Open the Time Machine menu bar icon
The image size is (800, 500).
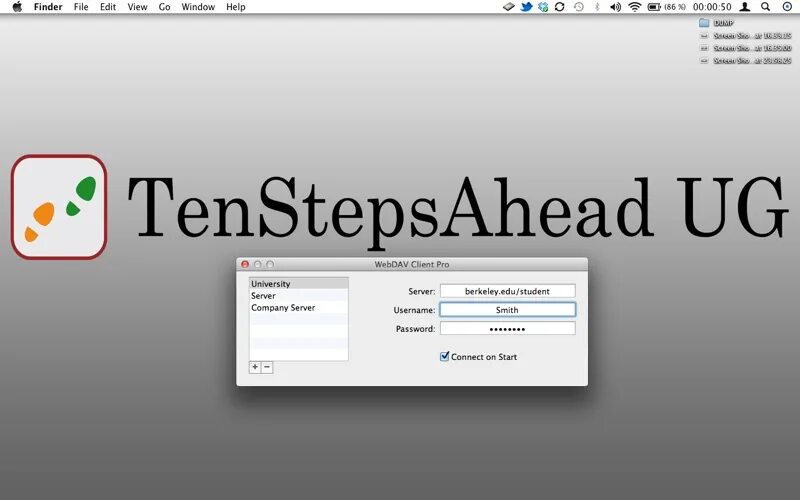click(579, 7)
